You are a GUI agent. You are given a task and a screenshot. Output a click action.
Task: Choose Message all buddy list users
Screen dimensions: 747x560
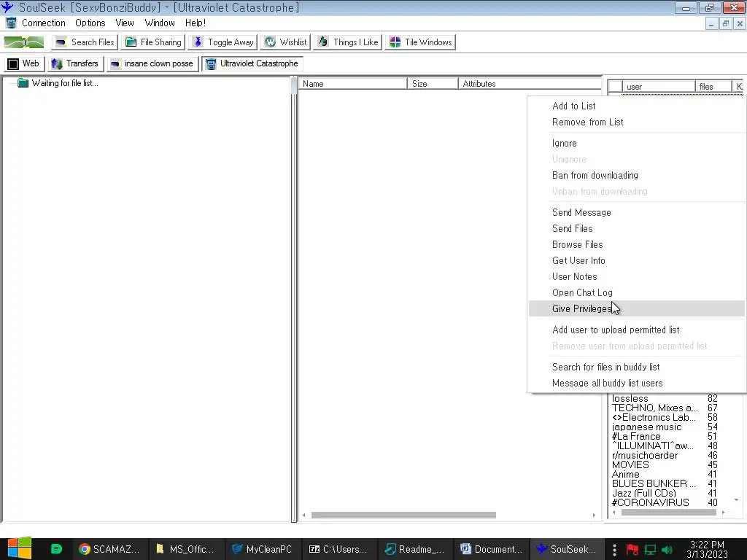[636, 384]
